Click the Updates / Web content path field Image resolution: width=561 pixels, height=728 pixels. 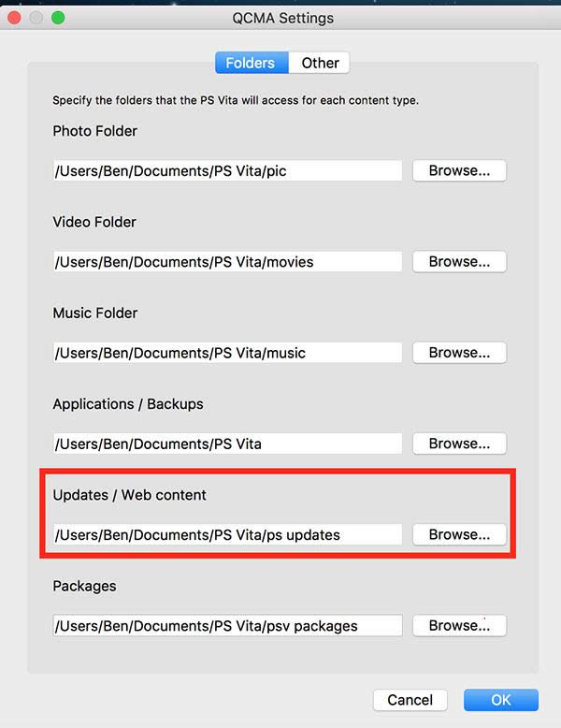(x=227, y=535)
